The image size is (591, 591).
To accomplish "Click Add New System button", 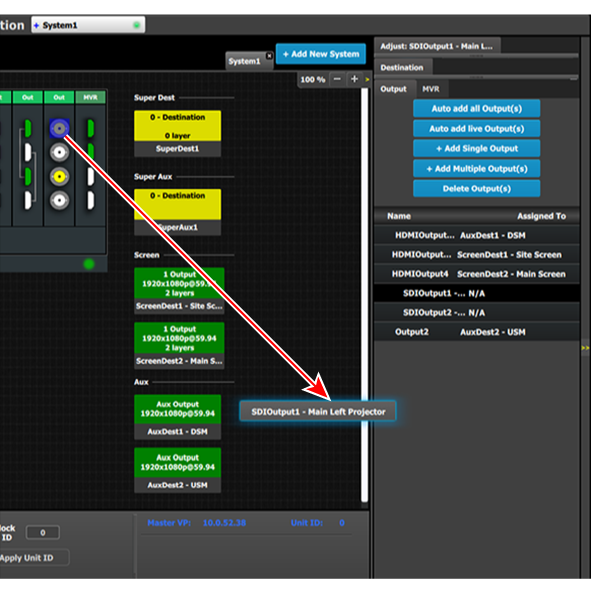I will coord(321,54).
